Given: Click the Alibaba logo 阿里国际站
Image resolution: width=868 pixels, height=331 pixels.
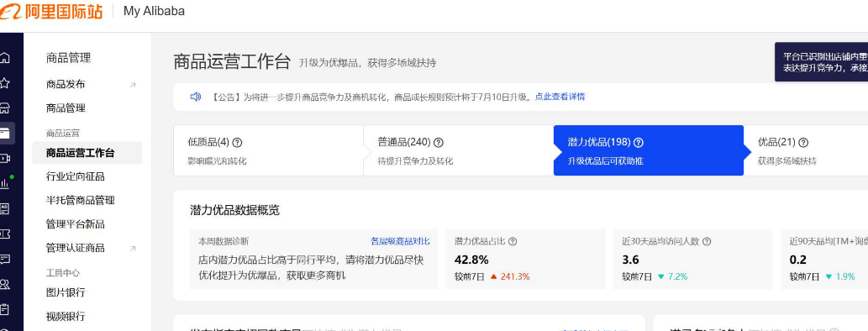Looking at the screenshot, I should 51,11.
